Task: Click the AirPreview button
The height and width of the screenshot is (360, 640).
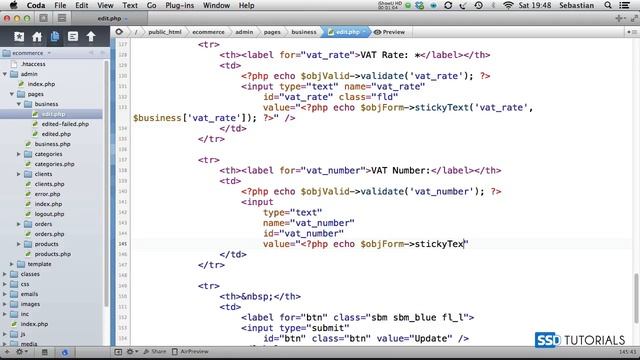Action: [190, 351]
